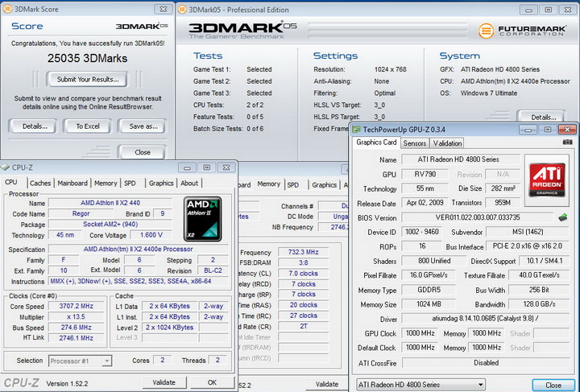
Task: Select the Memory tab in front CPU-Z window
Action: click(106, 184)
